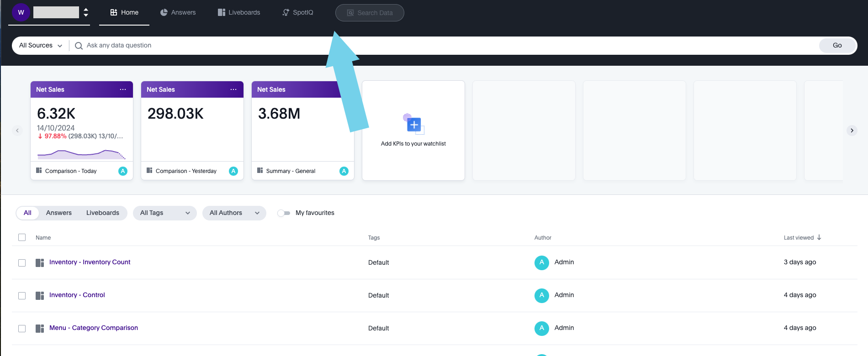This screenshot has width=868, height=356.
Task: Toggle the My favourites switch
Action: (284, 213)
